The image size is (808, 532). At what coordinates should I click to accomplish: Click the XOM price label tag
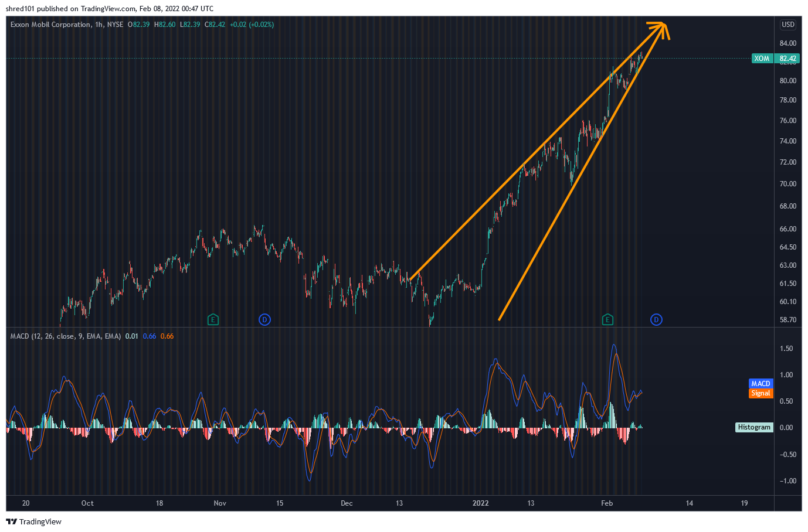(x=762, y=59)
